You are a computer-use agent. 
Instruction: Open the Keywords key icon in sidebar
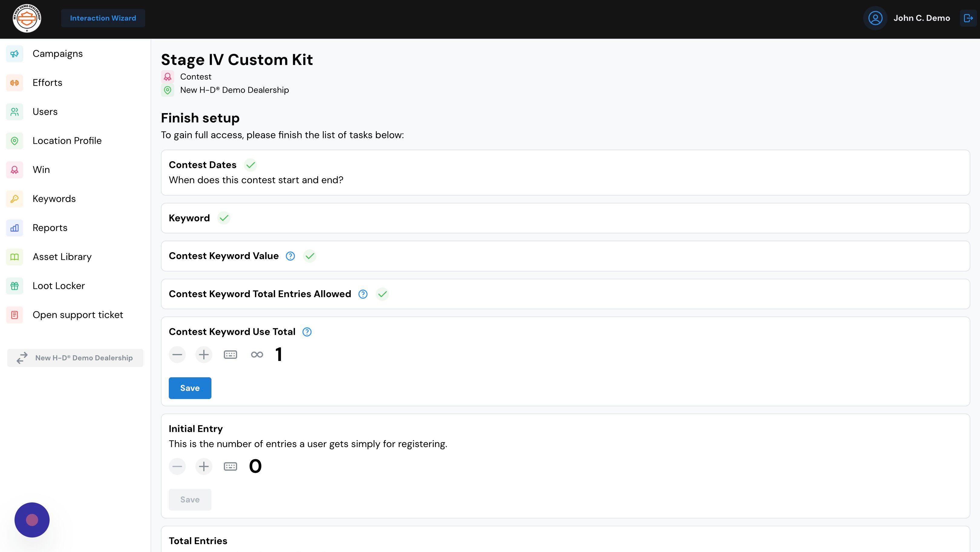click(15, 198)
